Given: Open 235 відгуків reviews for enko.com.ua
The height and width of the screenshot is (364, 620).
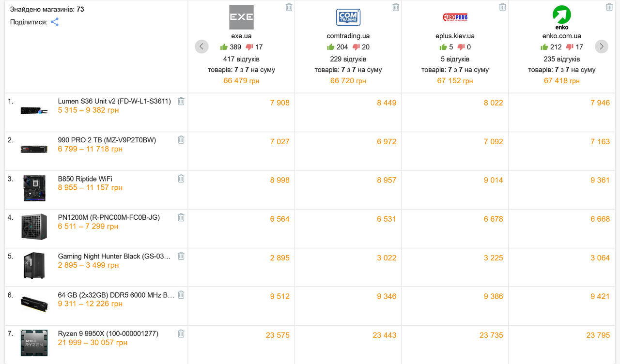Looking at the screenshot, I should click(562, 59).
